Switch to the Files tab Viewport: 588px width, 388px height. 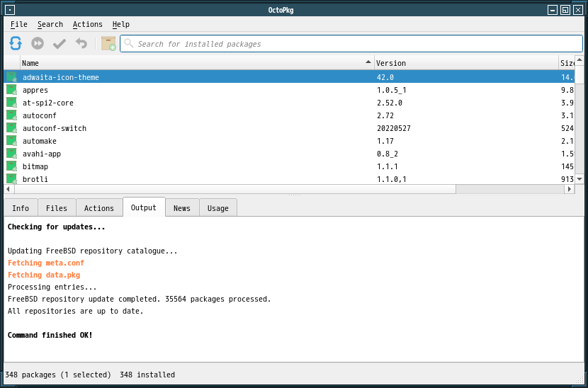57,208
